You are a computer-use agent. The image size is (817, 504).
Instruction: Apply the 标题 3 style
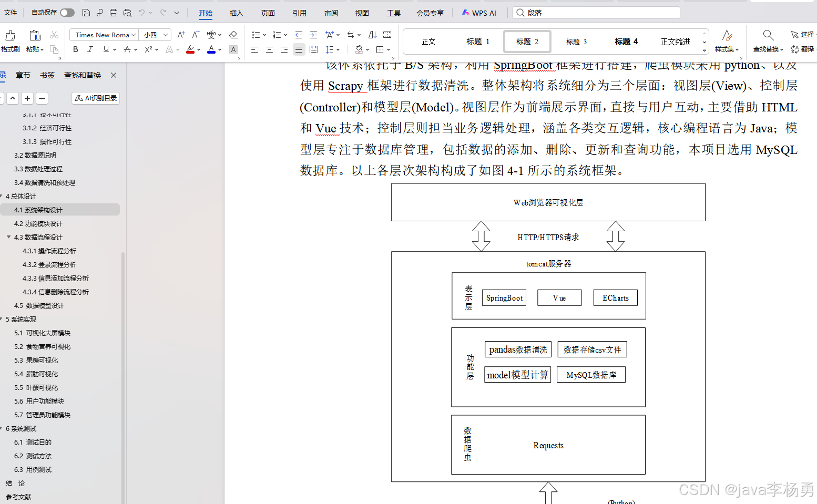click(x=576, y=42)
